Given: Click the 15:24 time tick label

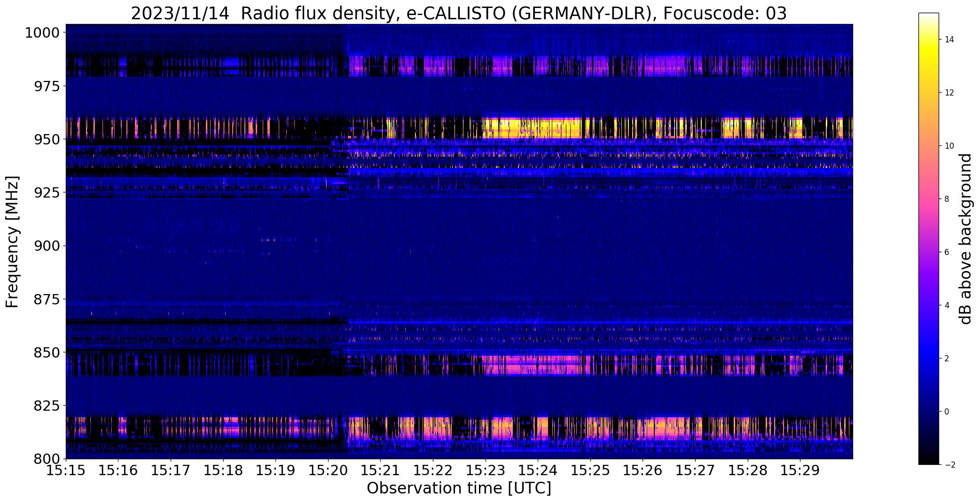Looking at the screenshot, I should [538, 470].
